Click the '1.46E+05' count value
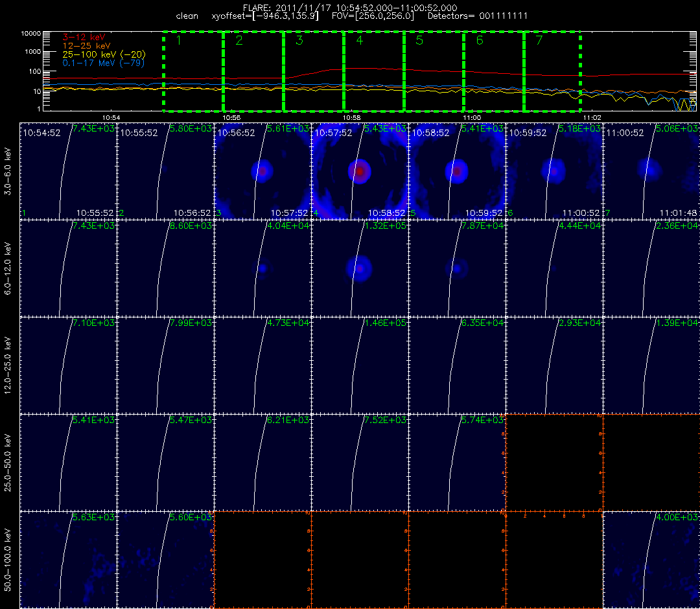Screen dimensions: 700x609 [385, 323]
